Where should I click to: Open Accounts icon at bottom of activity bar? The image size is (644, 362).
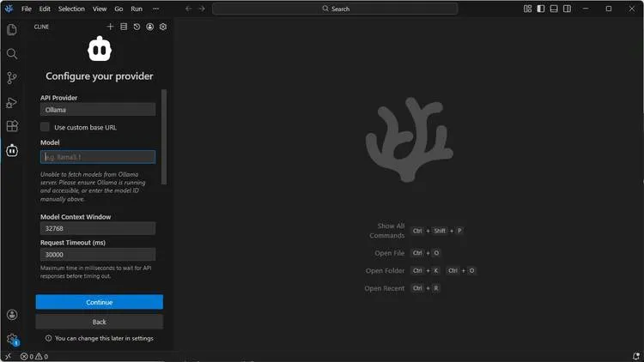tap(12, 315)
